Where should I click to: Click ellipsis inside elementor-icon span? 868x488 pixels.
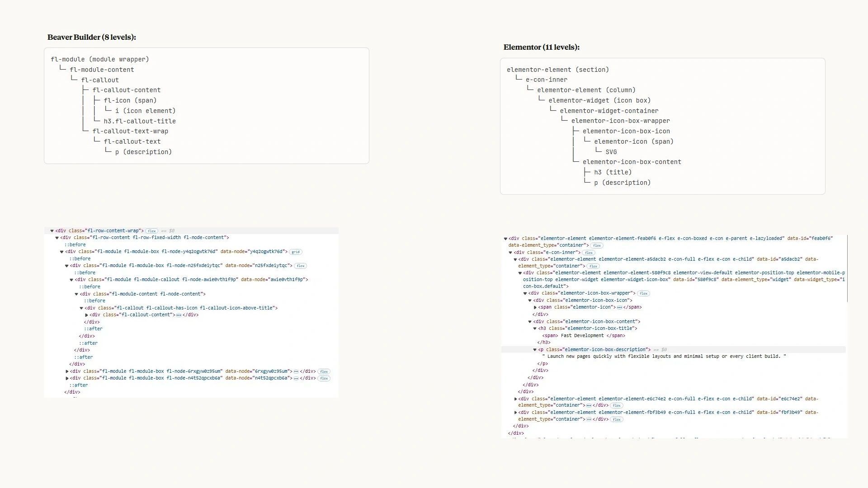[619, 307]
